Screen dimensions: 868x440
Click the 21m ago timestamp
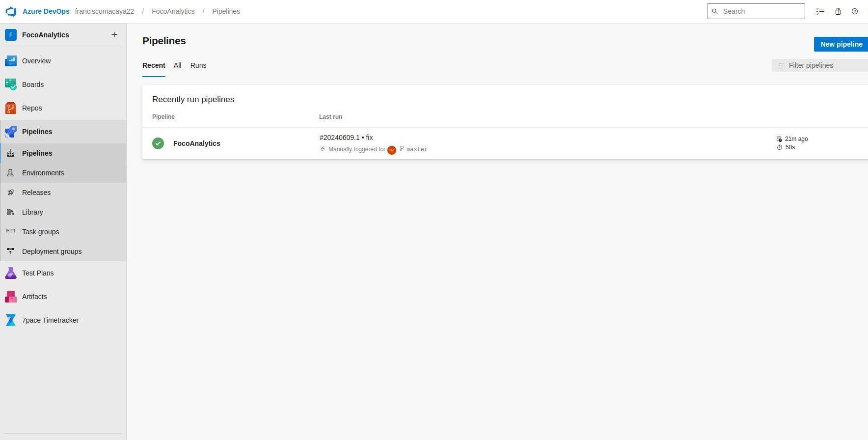click(796, 139)
